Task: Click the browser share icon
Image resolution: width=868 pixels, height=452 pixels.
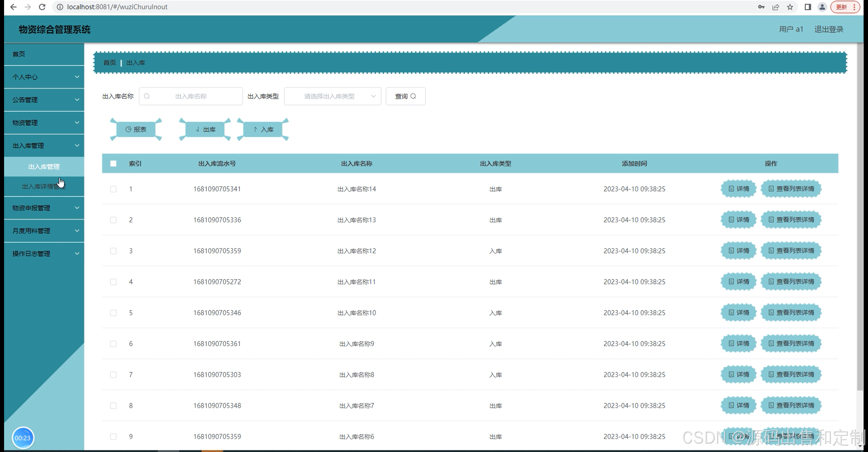Action: pos(775,7)
